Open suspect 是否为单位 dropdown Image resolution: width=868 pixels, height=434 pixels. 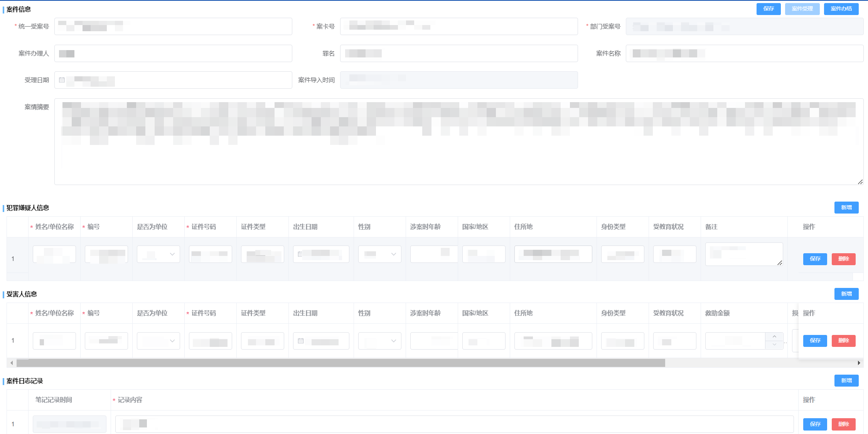tap(158, 254)
